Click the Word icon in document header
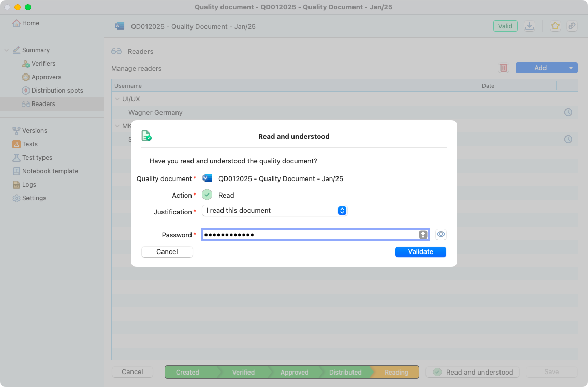This screenshot has height=387, width=588. pyautogui.click(x=120, y=26)
